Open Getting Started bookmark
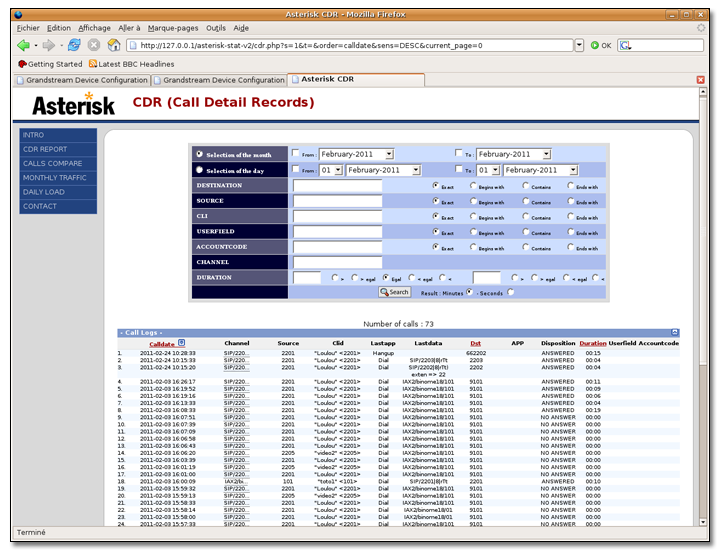 (50, 64)
